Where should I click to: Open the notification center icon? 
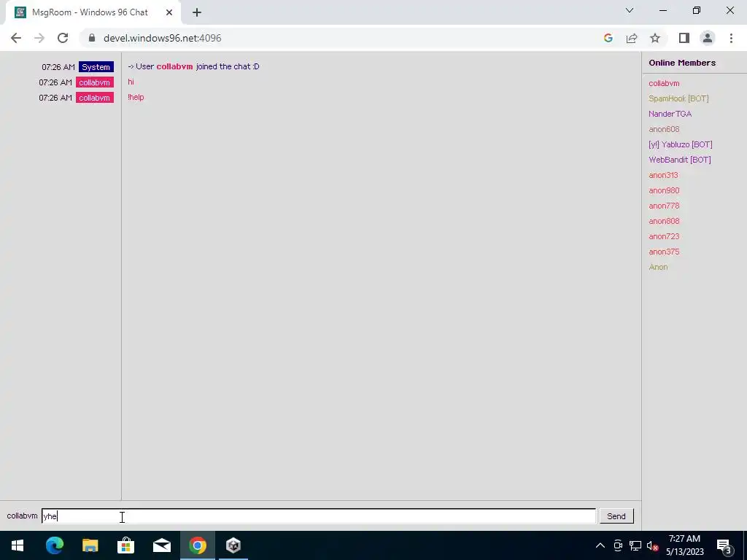724,545
